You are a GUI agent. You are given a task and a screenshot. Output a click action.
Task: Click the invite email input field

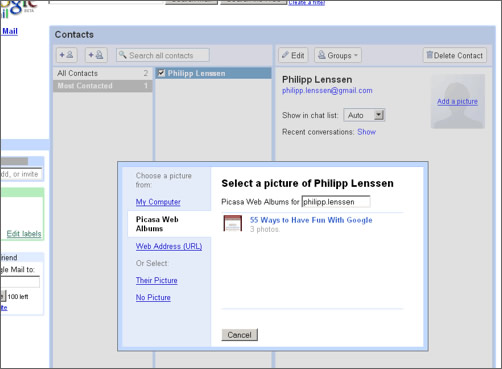click(20, 282)
